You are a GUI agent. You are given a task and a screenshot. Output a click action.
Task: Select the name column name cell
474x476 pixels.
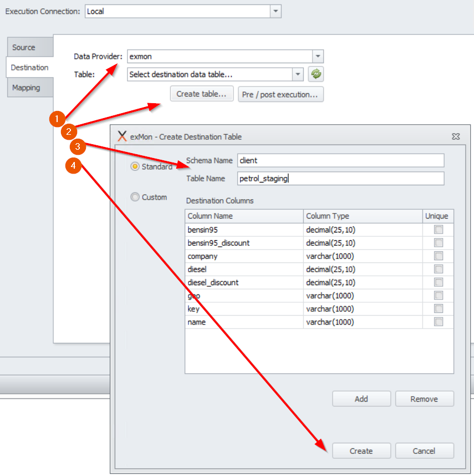[244, 322]
